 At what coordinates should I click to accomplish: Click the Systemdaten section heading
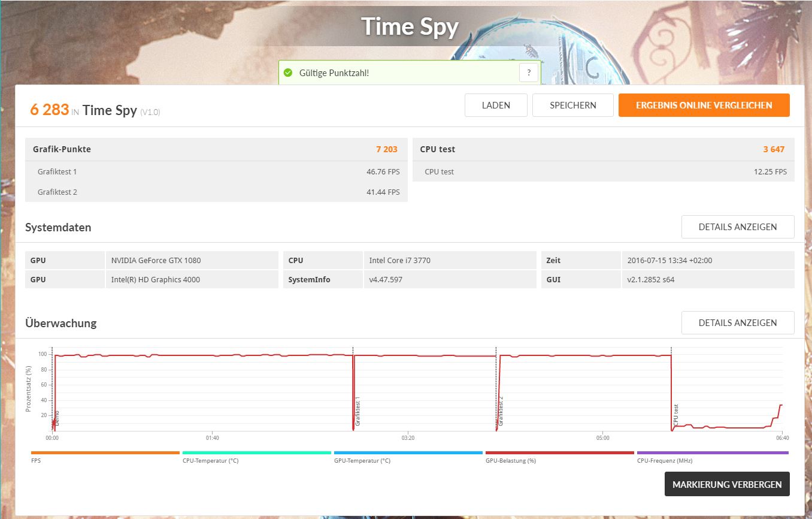(x=58, y=227)
